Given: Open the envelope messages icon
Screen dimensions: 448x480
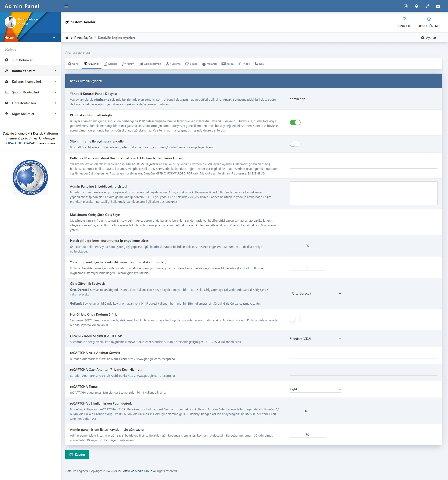Looking at the screenshot, I should tap(438, 6).
